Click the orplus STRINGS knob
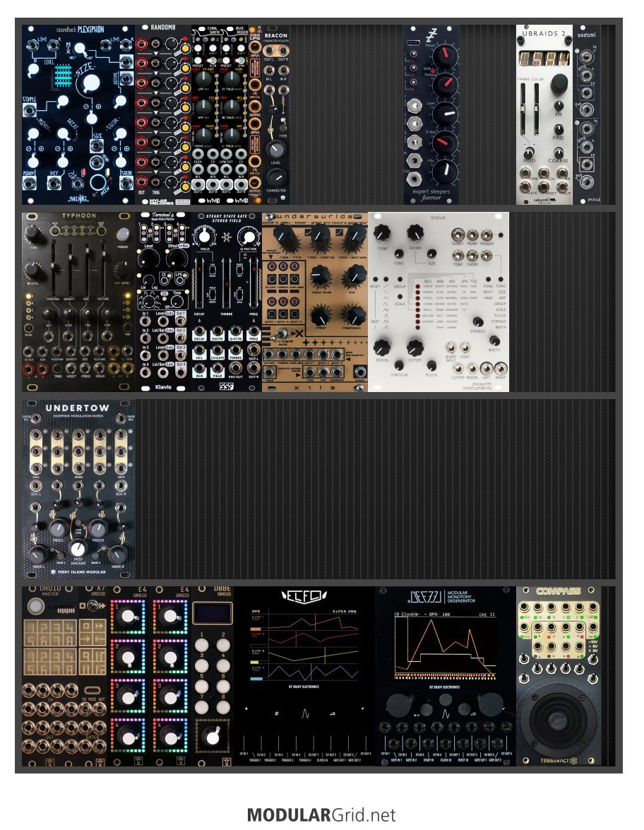 pos(478,322)
